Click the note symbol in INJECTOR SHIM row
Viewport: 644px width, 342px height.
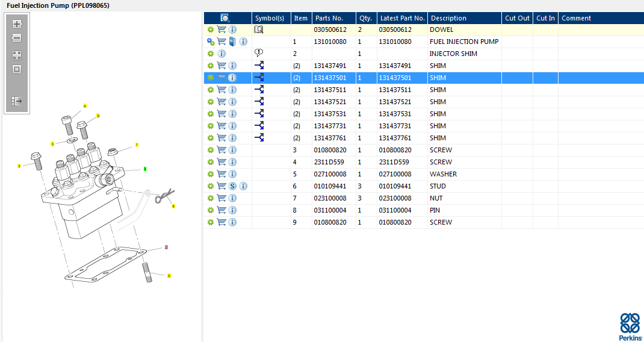[259, 53]
